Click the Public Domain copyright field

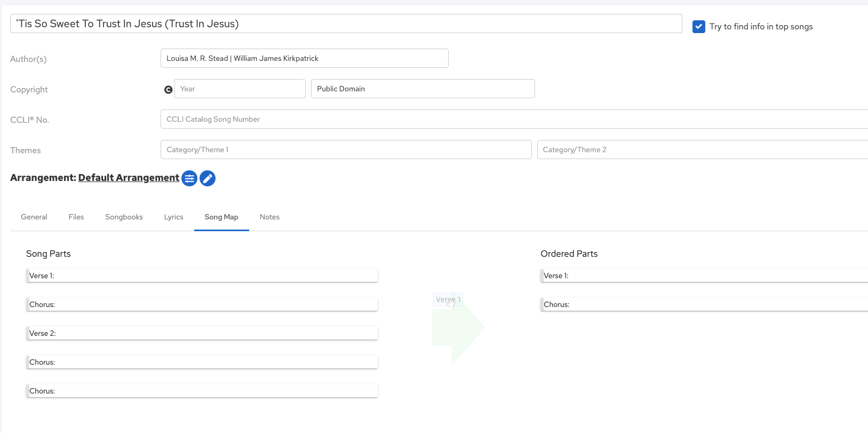pyautogui.click(x=423, y=89)
